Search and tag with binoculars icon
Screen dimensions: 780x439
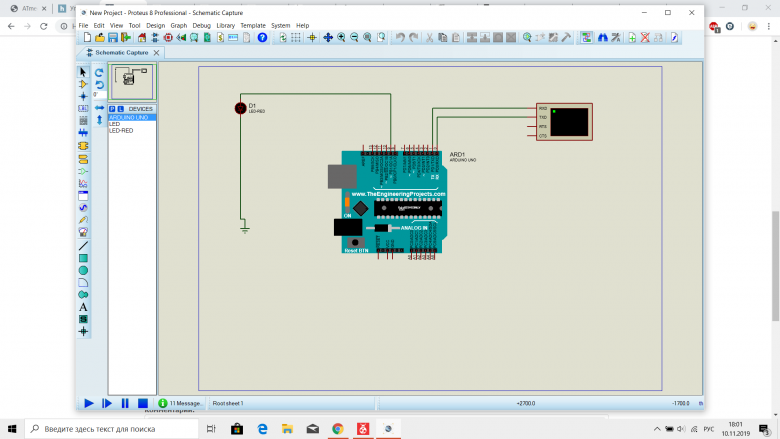click(602, 38)
